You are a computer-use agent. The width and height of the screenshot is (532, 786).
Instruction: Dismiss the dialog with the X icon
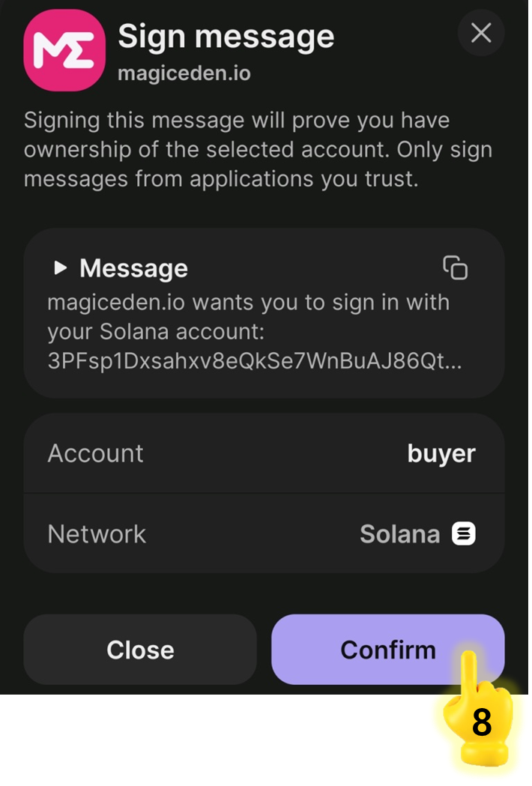pyautogui.click(x=481, y=33)
